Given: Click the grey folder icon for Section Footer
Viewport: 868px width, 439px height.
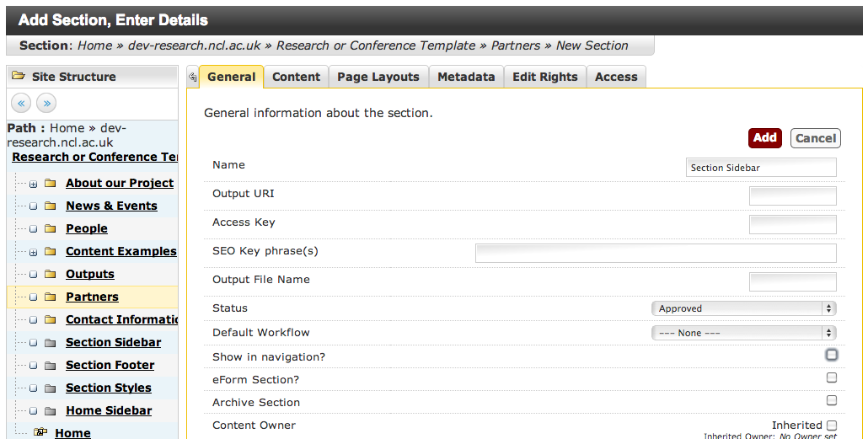Looking at the screenshot, I should point(50,365).
